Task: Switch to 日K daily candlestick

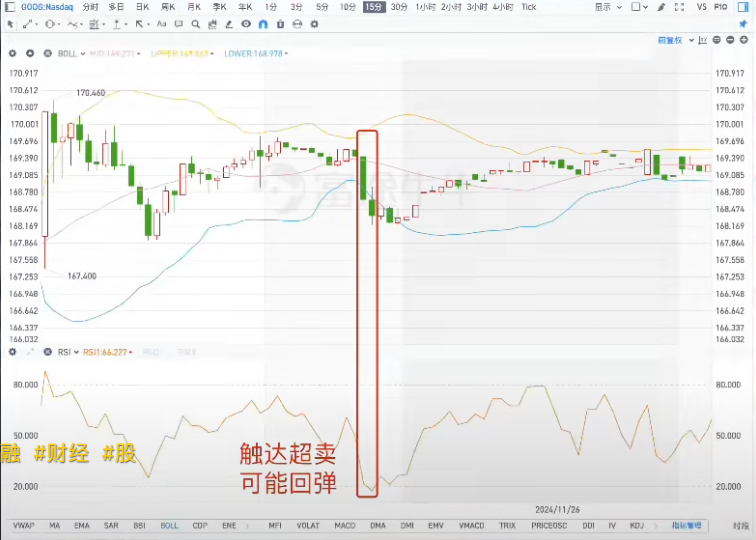Action: pyautogui.click(x=142, y=7)
